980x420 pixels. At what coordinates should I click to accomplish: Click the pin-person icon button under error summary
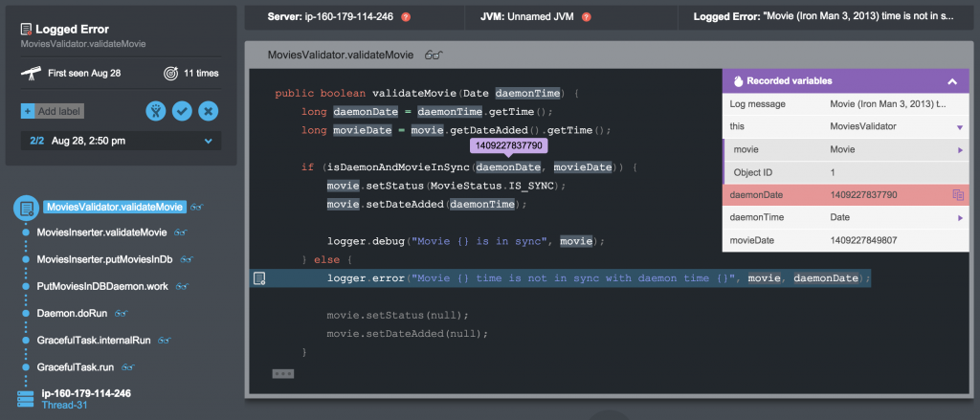pos(156,111)
